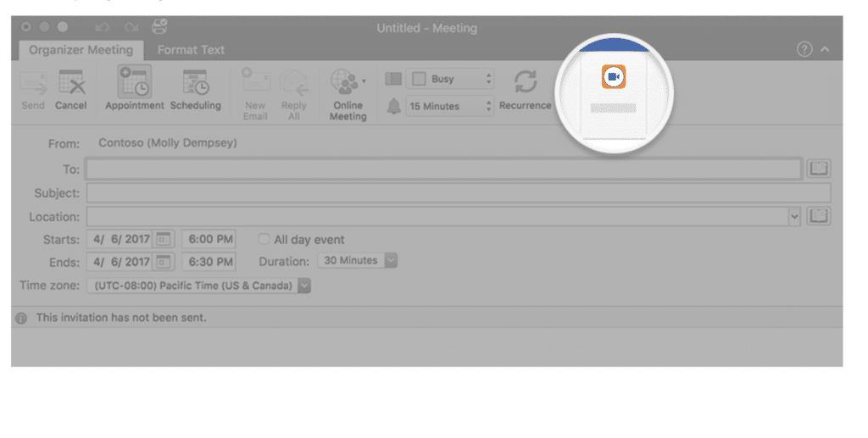Click the Starts date field 4/6/2017
Screen dimensions: 868x438
coord(121,239)
